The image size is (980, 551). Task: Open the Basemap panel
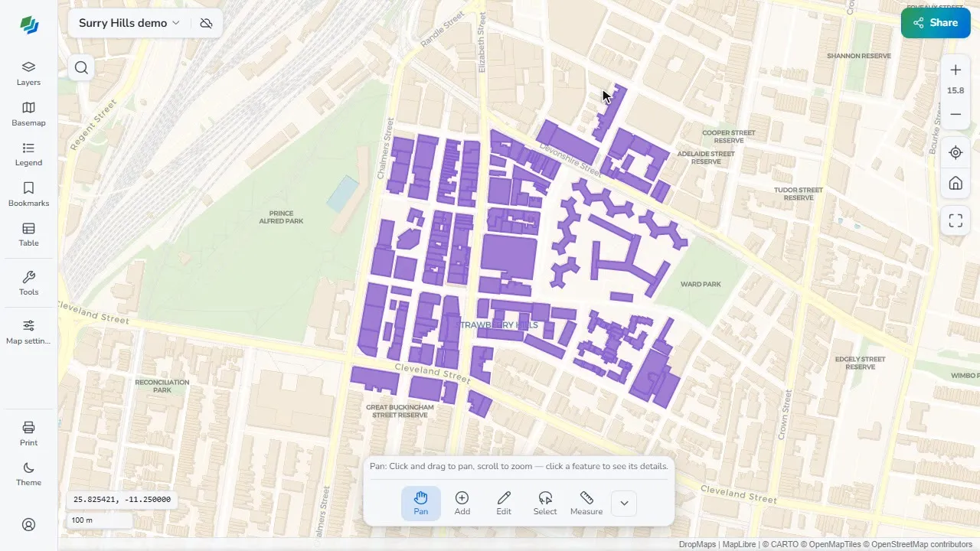28,114
